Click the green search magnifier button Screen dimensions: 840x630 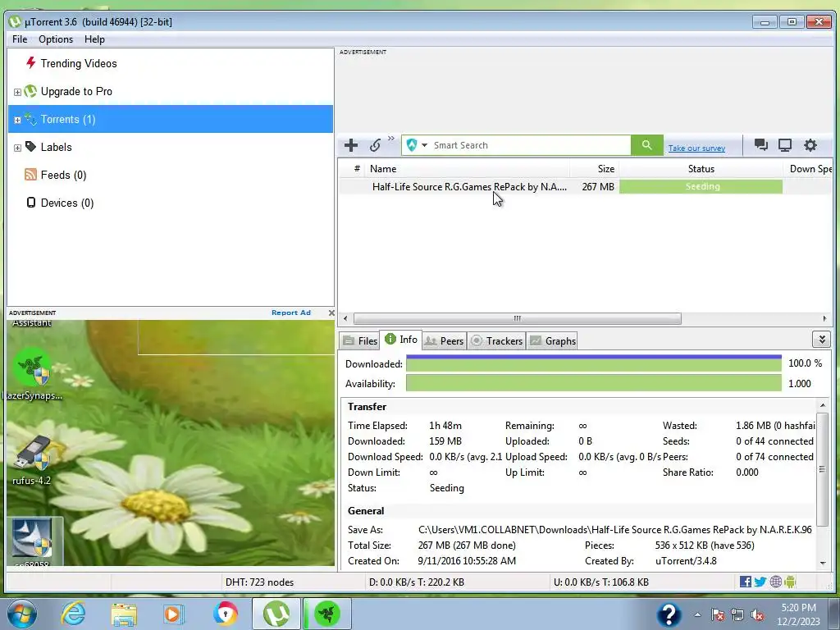pyautogui.click(x=646, y=145)
